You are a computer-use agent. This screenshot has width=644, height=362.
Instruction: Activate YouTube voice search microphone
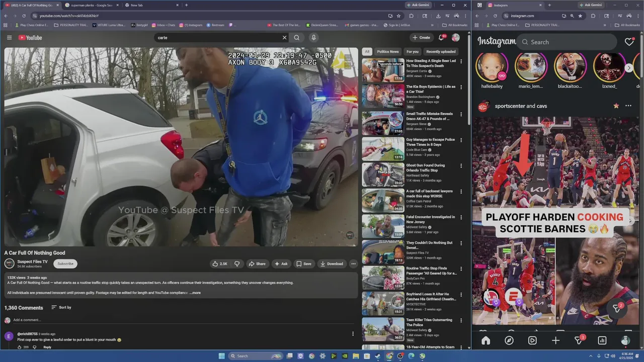(313, 38)
